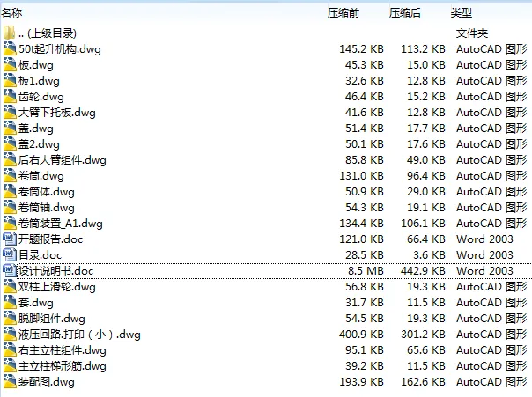Click the 3.6 KB compressed size value
This screenshot has width=532, height=397.
tap(429, 255)
